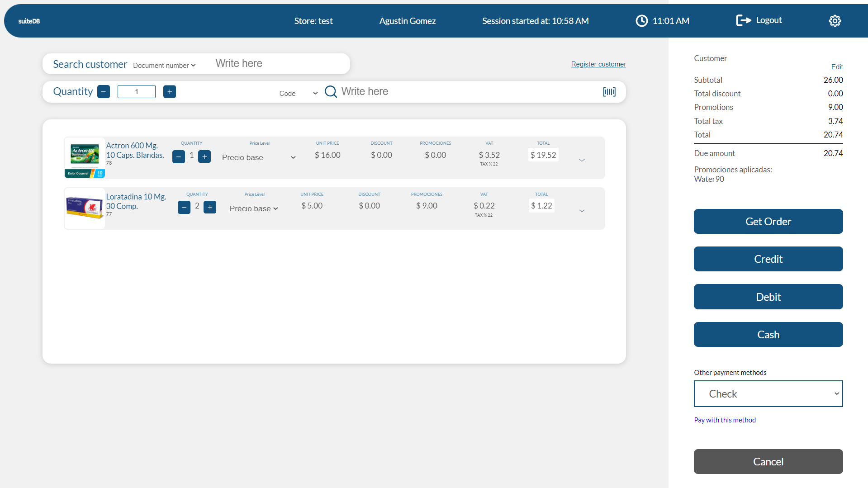Image resolution: width=868 pixels, height=488 pixels.
Task: Open the Register customer link
Action: pyautogui.click(x=598, y=64)
